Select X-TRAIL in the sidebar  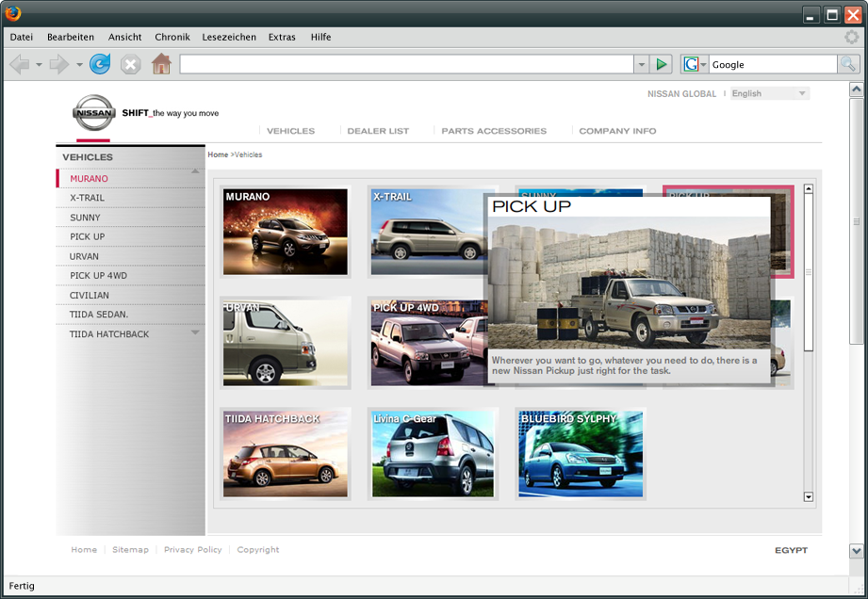click(131, 198)
